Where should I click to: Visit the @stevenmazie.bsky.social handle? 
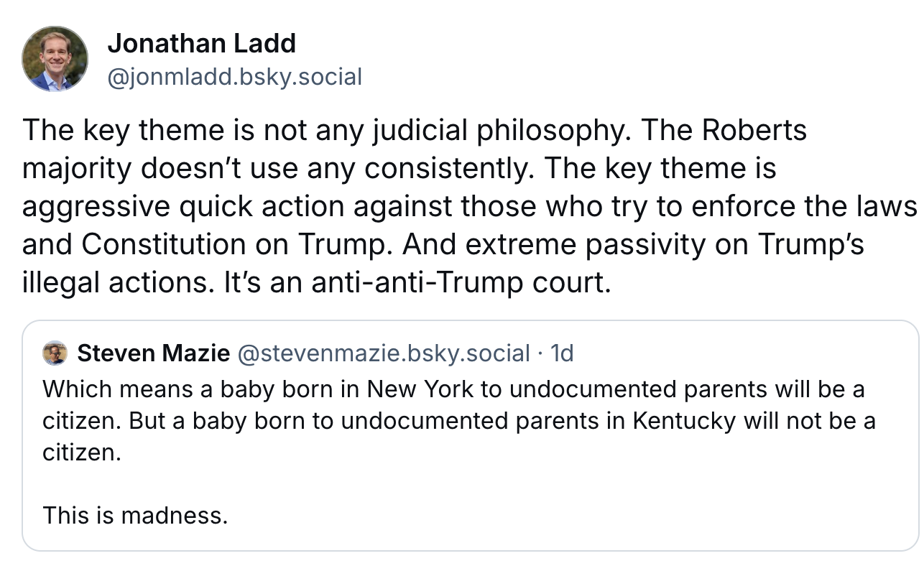tap(383, 353)
